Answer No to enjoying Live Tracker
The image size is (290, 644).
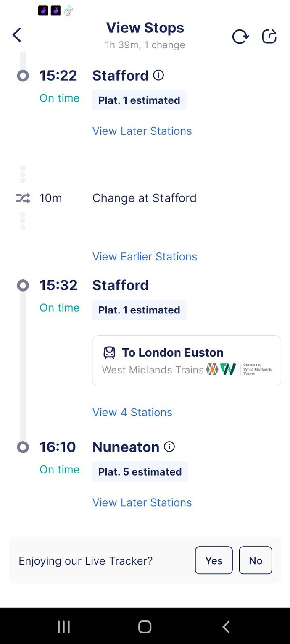256,560
